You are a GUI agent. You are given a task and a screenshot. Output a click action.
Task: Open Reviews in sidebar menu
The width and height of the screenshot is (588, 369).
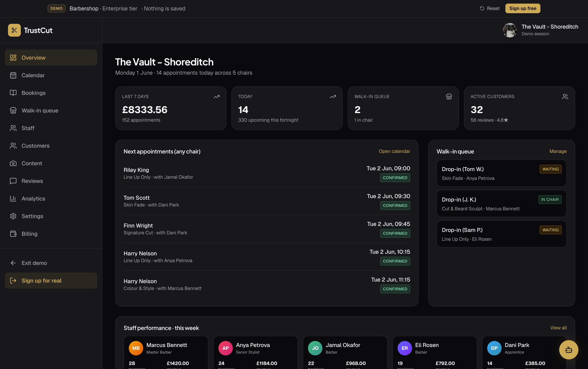(x=51, y=181)
